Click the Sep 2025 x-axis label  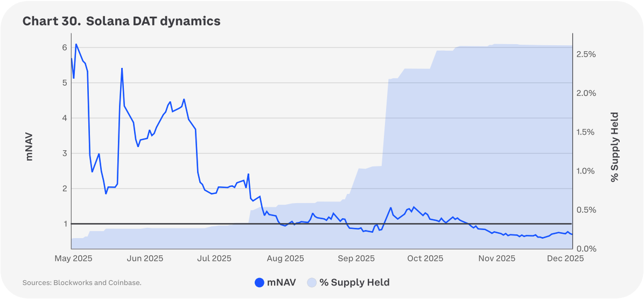[x=356, y=259]
